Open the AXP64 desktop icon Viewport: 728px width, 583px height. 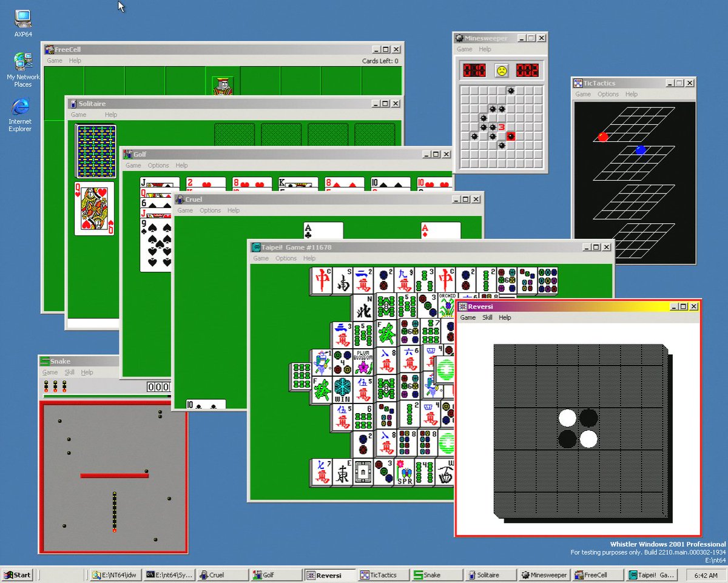point(23,24)
